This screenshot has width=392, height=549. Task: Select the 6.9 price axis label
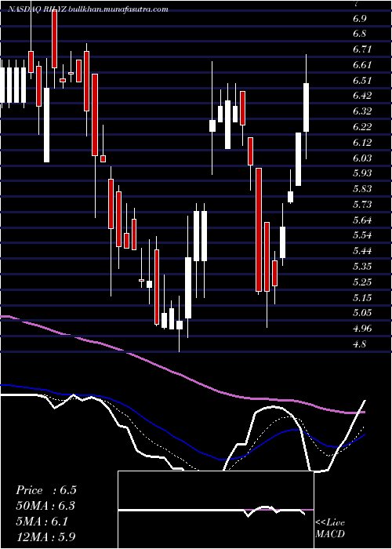point(359,19)
